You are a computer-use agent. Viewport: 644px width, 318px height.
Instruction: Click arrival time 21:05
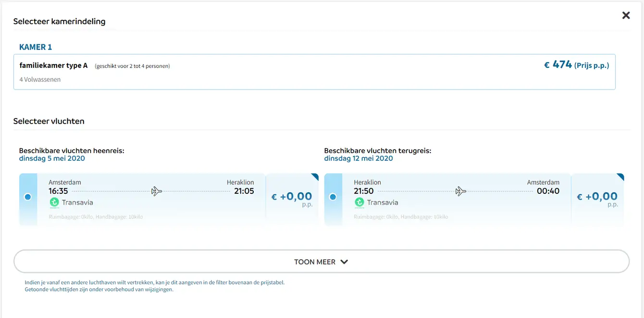244,191
